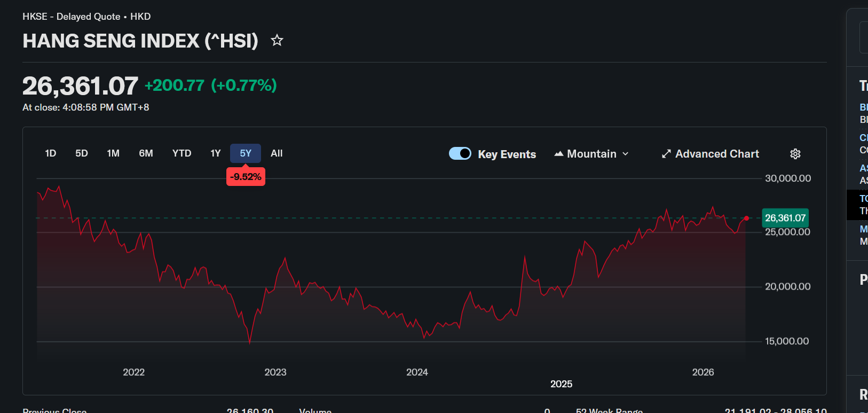Click the -9.52% range change badge
The height and width of the screenshot is (413, 868).
246,176
